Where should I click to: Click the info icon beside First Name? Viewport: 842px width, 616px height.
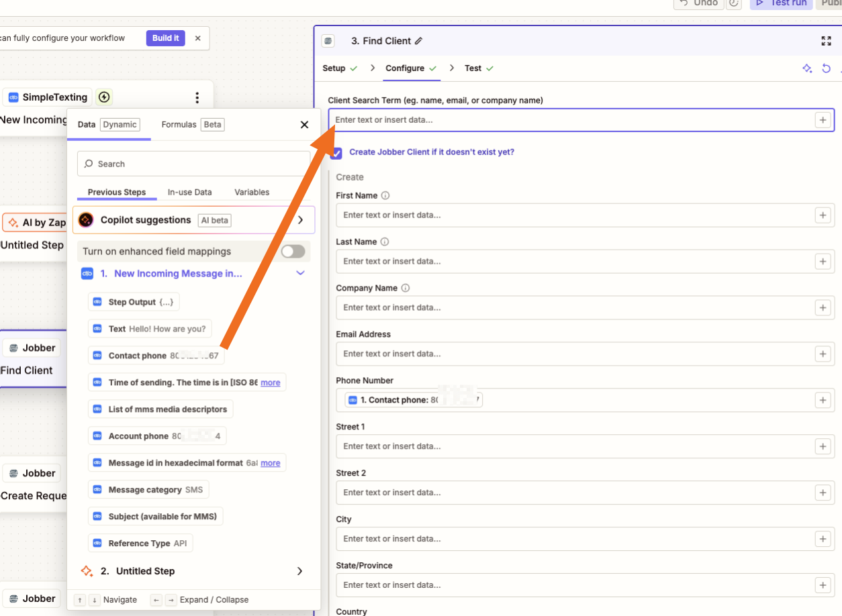(385, 196)
